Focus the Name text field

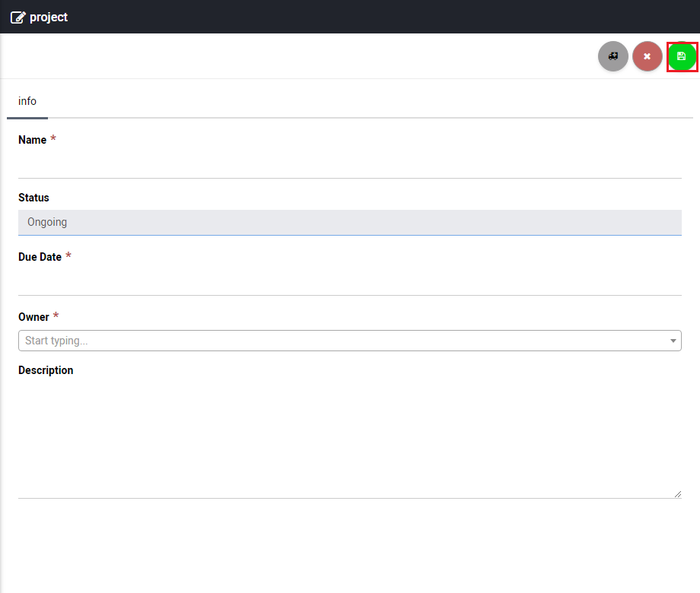349,163
